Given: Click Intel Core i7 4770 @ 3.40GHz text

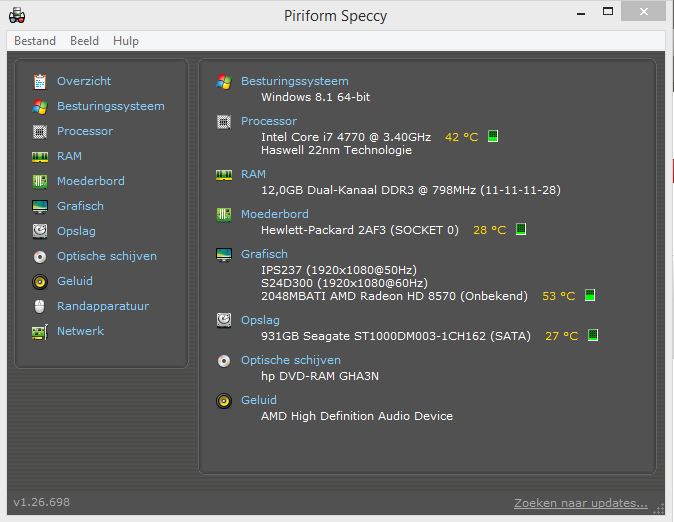Looking at the screenshot, I should point(346,137).
